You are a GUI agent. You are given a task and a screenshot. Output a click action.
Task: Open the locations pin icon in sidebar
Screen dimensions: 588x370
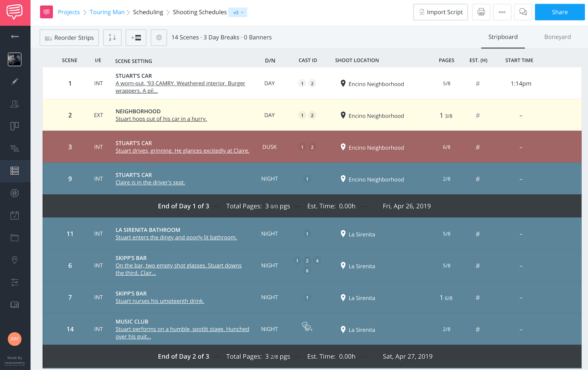click(15, 260)
